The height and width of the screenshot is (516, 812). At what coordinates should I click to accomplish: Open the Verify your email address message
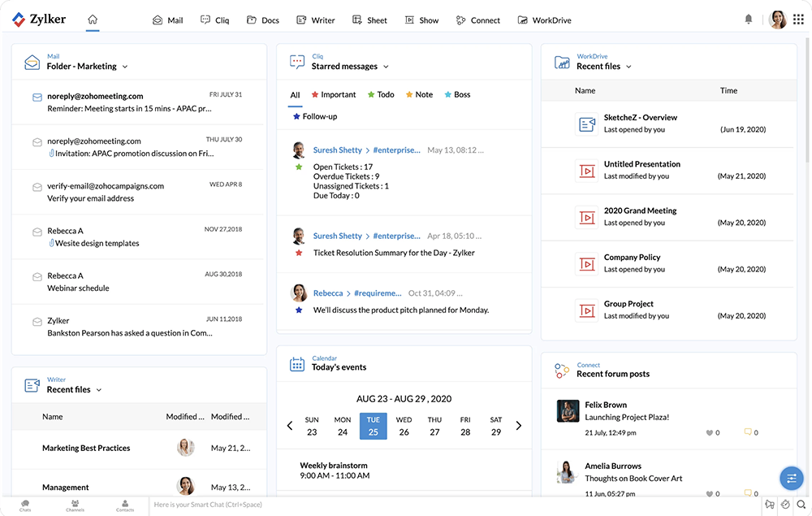(x=139, y=193)
